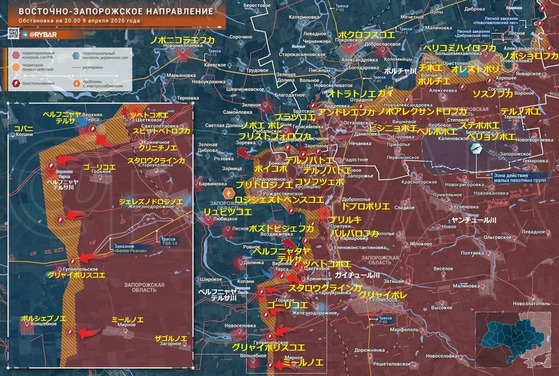Click the ドブロポリエ label
This screenshot has width=559, height=376.
click(366, 206)
